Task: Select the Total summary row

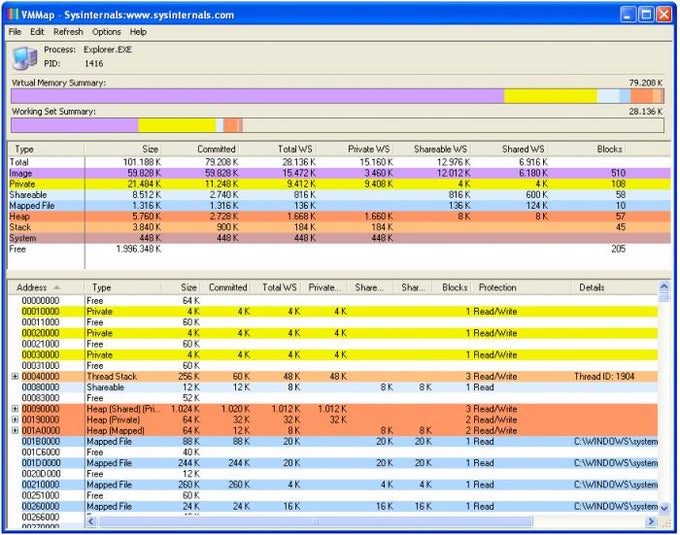Action: [x=339, y=162]
